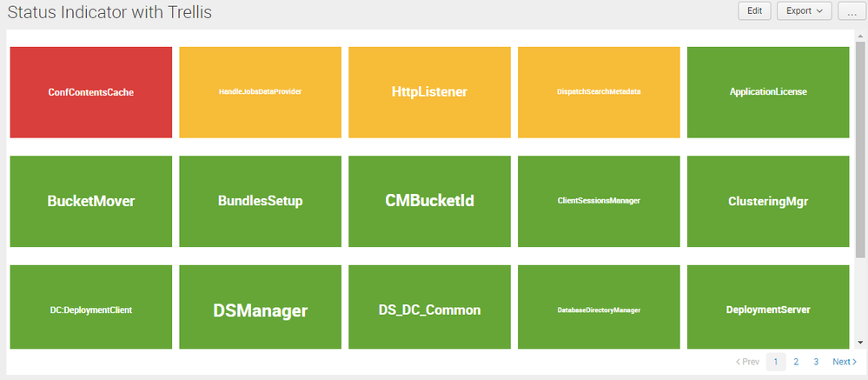Click the Edit button
868x380 pixels.
[754, 10]
